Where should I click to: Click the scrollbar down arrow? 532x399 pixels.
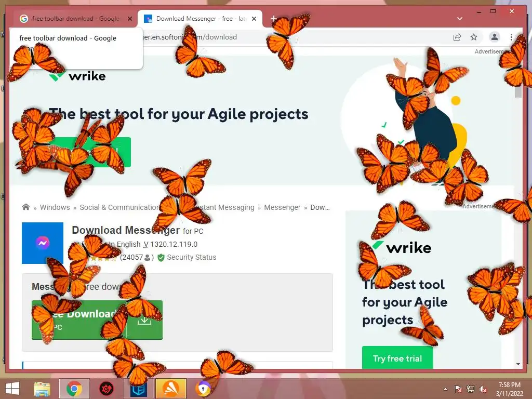[x=518, y=364]
